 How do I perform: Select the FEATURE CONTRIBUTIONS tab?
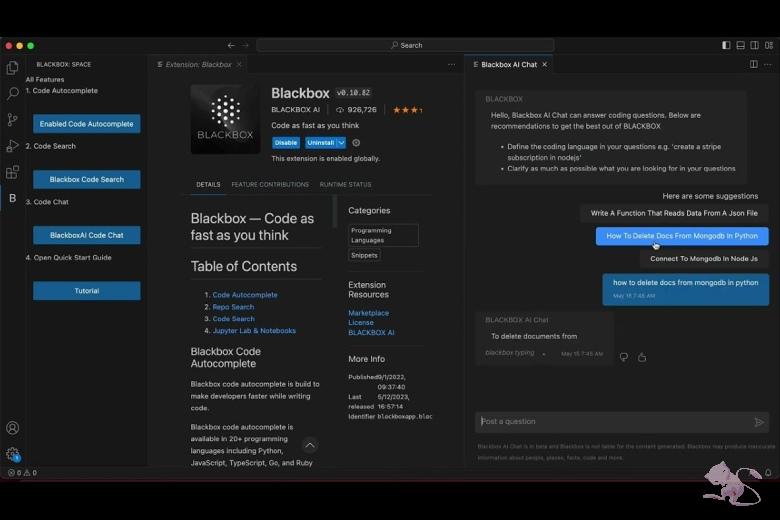pos(270,185)
